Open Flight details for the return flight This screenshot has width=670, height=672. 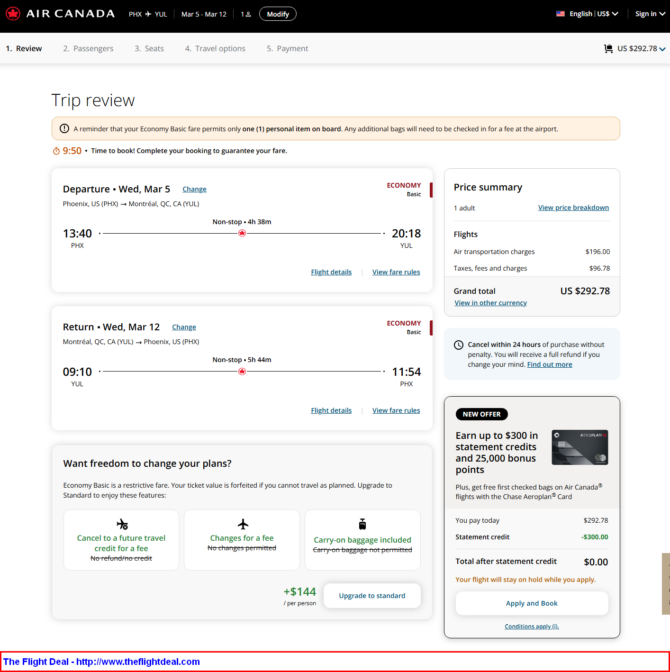click(331, 411)
